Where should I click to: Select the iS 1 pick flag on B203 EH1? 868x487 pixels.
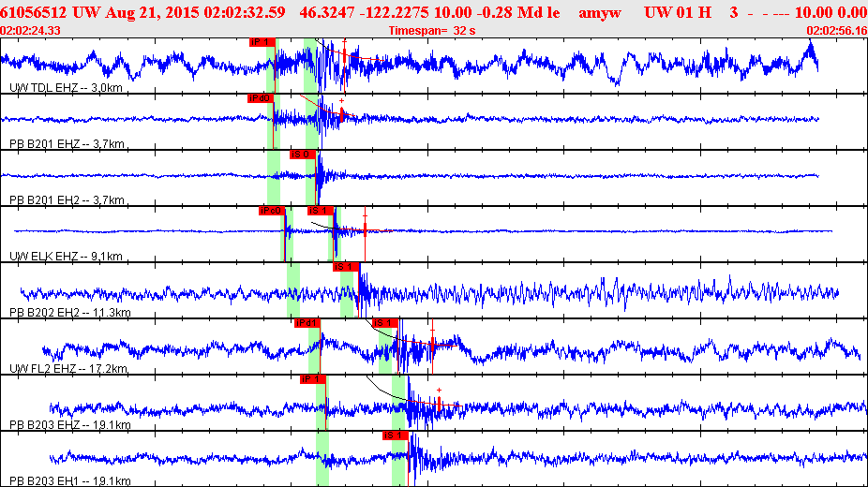point(396,435)
